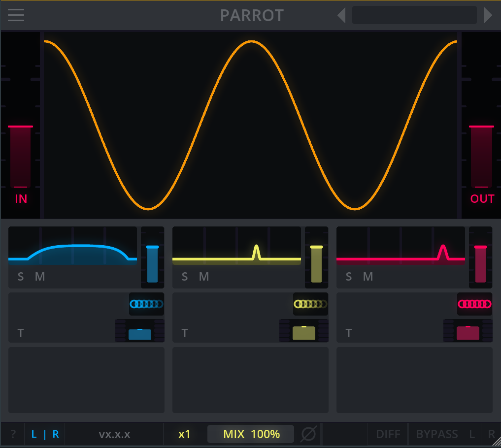Screen dimensions: 501x448
Task: Open the L | R channel mode selector
Action: click(x=45, y=434)
